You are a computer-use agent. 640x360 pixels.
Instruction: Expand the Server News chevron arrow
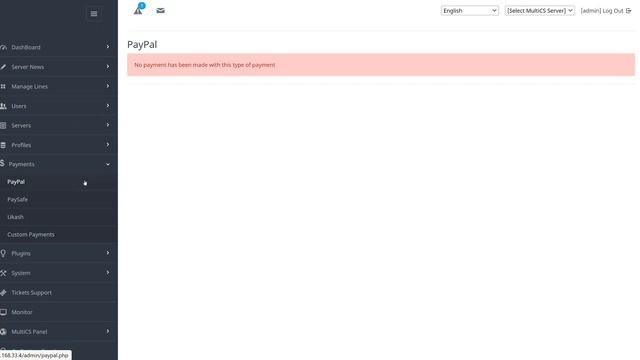pos(108,67)
